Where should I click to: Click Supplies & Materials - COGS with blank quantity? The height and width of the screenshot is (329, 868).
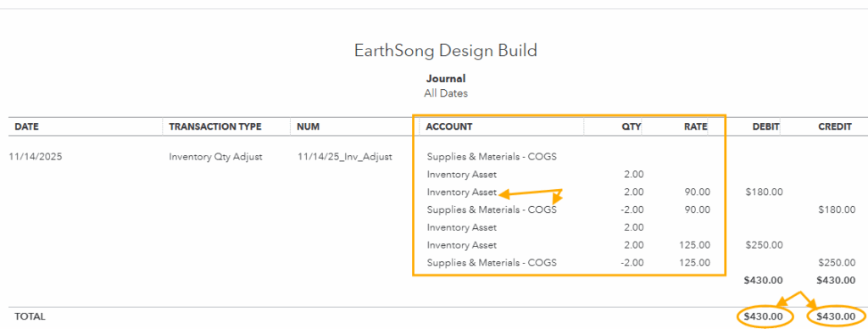tap(492, 157)
